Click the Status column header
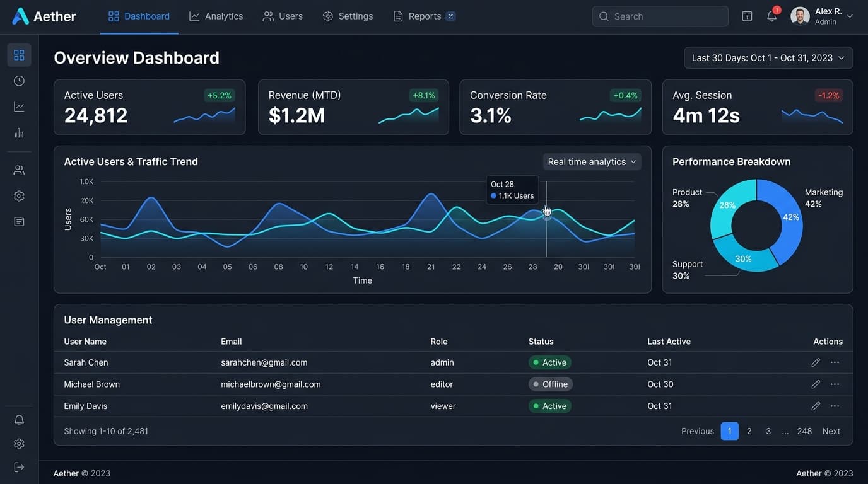The image size is (868, 484). pyautogui.click(x=541, y=342)
